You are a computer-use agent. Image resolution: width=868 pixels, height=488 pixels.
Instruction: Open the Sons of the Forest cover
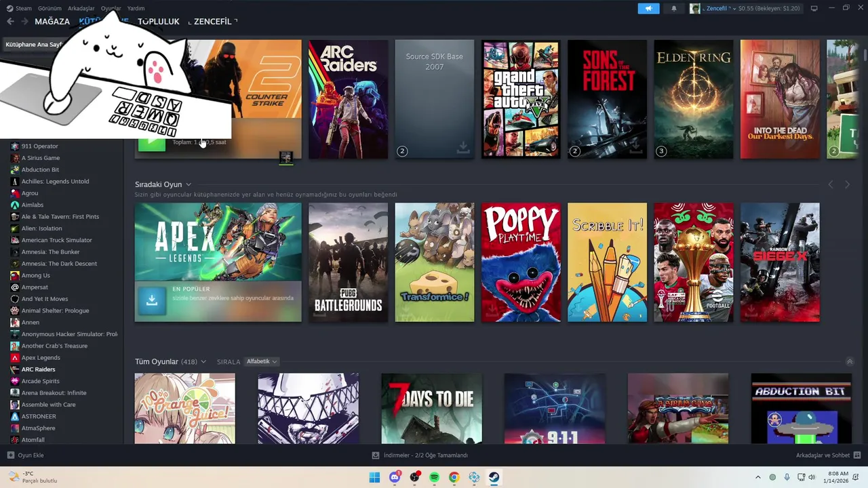coord(607,99)
